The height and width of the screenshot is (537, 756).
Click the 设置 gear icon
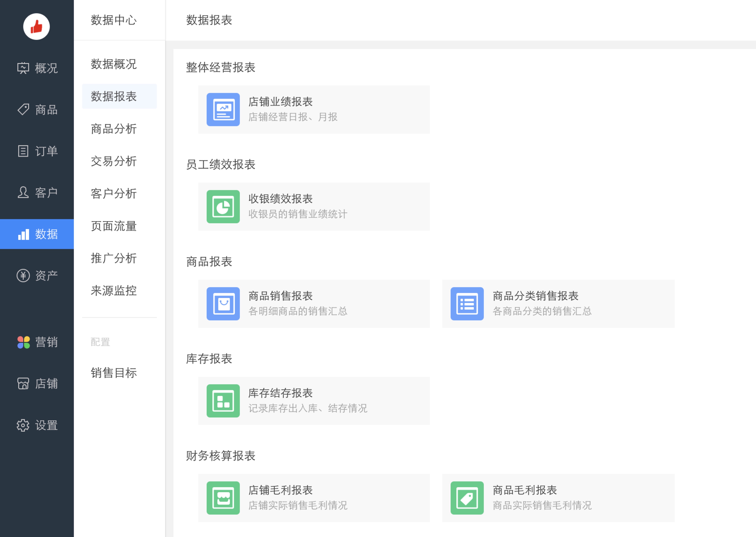[23, 425]
